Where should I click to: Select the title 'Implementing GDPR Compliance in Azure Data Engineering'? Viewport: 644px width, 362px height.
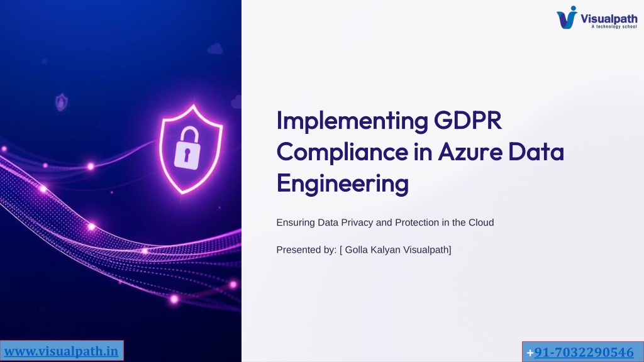coord(420,152)
